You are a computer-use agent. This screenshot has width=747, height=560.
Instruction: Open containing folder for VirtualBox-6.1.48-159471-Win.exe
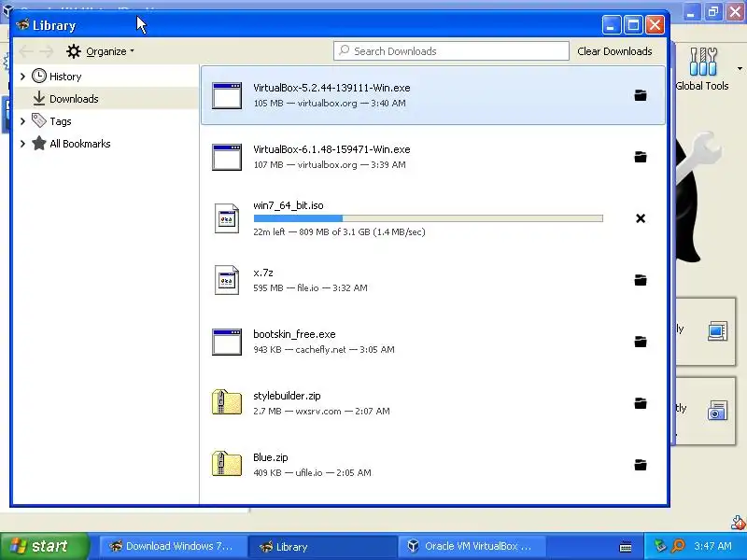tap(641, 157)
